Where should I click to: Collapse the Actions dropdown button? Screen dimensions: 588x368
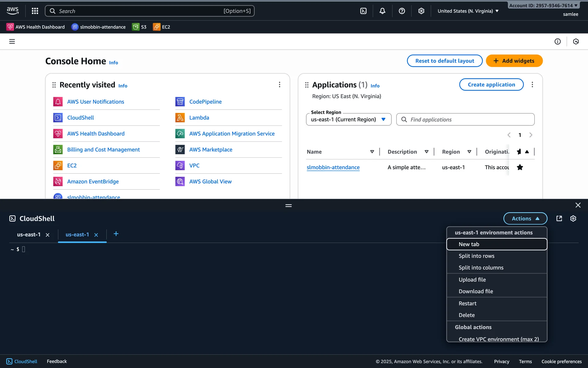(525, 218)
